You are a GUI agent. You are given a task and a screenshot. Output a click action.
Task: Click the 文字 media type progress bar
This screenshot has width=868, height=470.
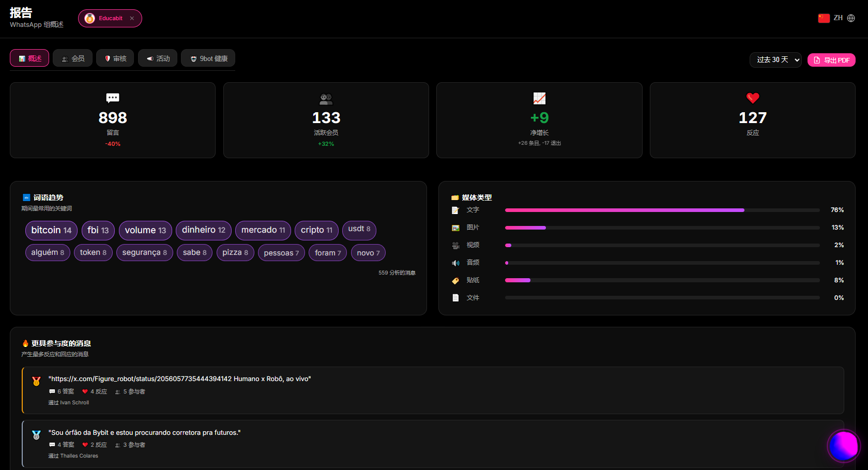(x=662, y=210)
